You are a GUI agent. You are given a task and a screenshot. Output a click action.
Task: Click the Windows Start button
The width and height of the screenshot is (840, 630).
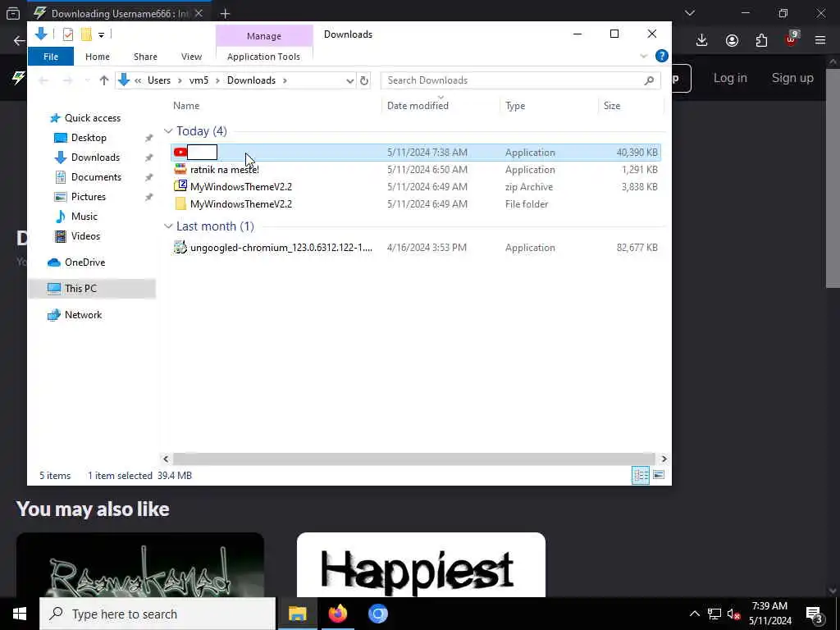click(20, 614)
